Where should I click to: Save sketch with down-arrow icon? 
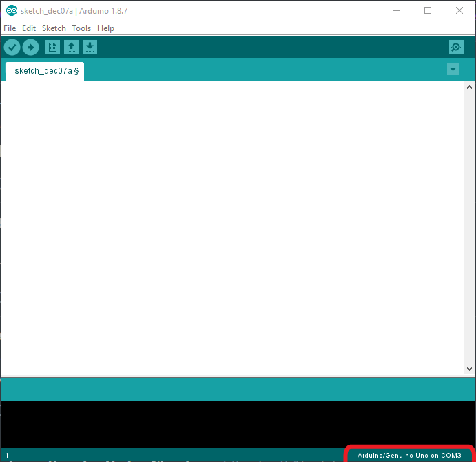pos(90,48)
